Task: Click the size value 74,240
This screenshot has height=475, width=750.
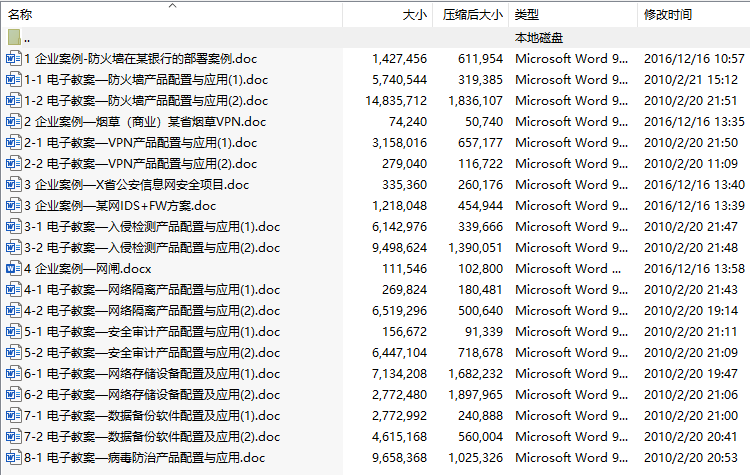Action: coord(408,122)
